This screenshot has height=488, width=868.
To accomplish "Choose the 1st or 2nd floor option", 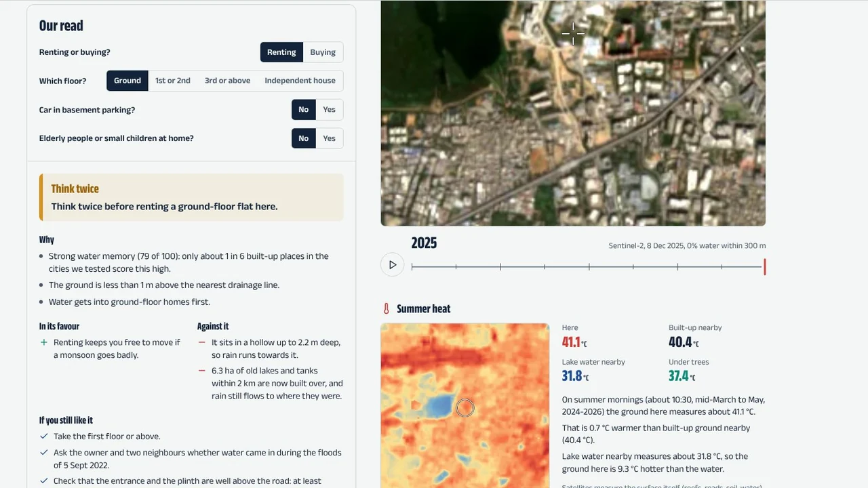I will click(x=173, y=81).
